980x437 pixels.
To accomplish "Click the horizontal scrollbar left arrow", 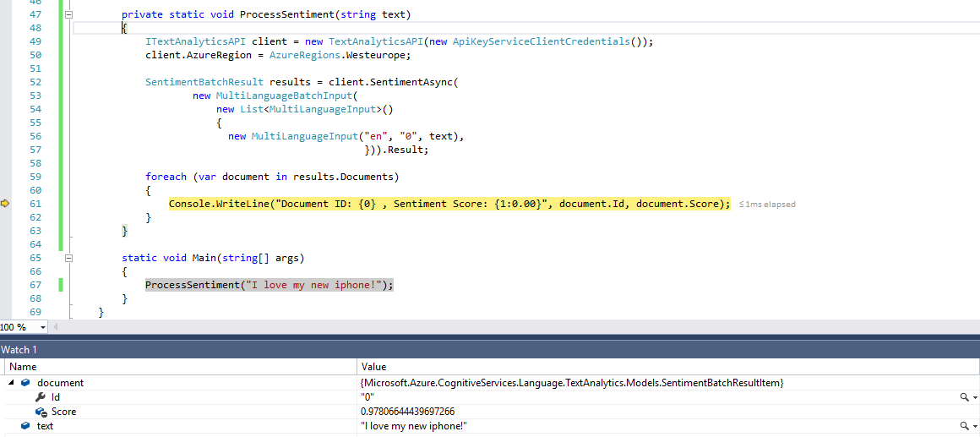I will click(55, 327).
